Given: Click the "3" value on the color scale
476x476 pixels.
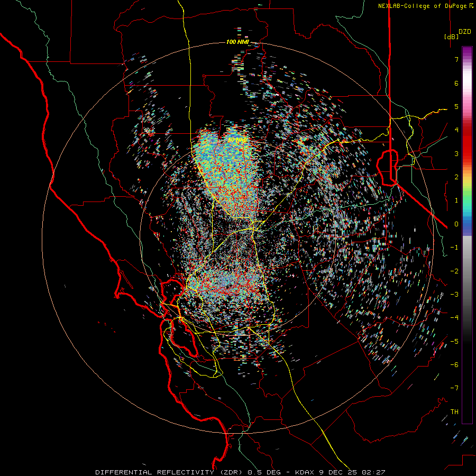Looking at the screenshot, I should [x=456, y=153].
